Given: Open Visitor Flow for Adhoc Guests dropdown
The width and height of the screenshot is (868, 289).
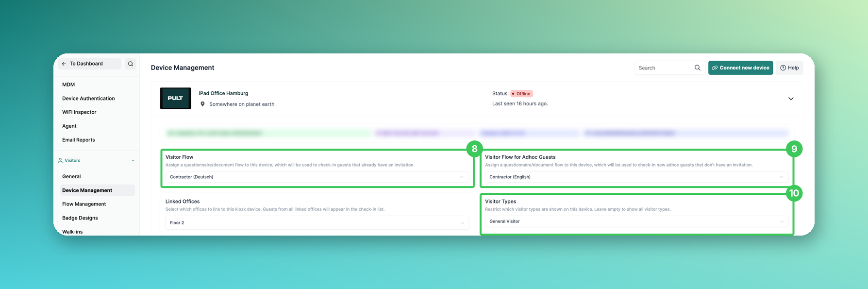Looking at the screenshot, I should point(636,177).
